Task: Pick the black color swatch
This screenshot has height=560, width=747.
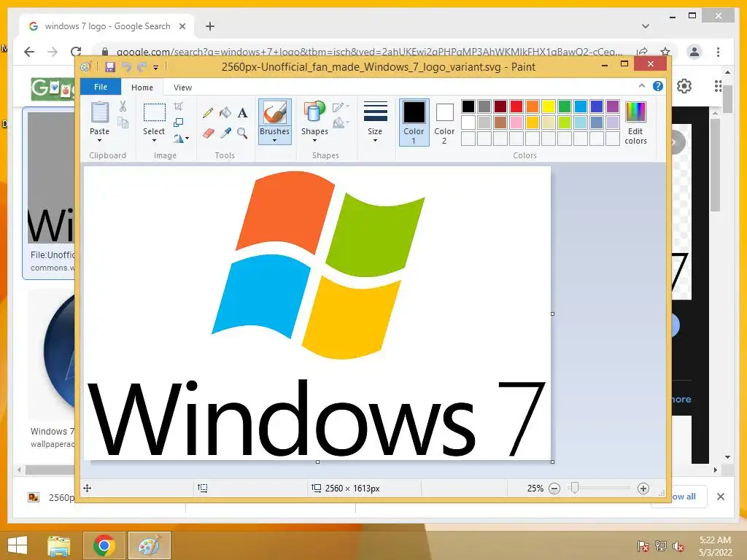Action: [x=468, y=106]
